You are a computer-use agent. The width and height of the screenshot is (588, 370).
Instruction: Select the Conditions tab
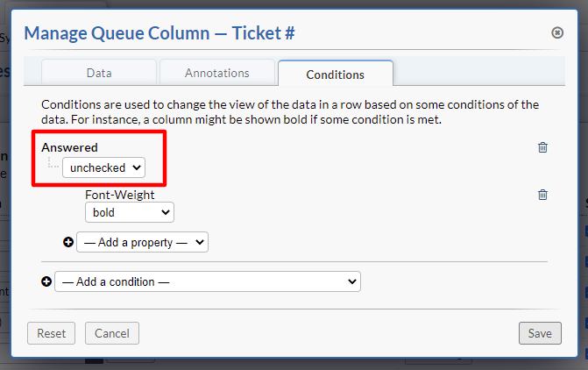(x=335, y=74)
